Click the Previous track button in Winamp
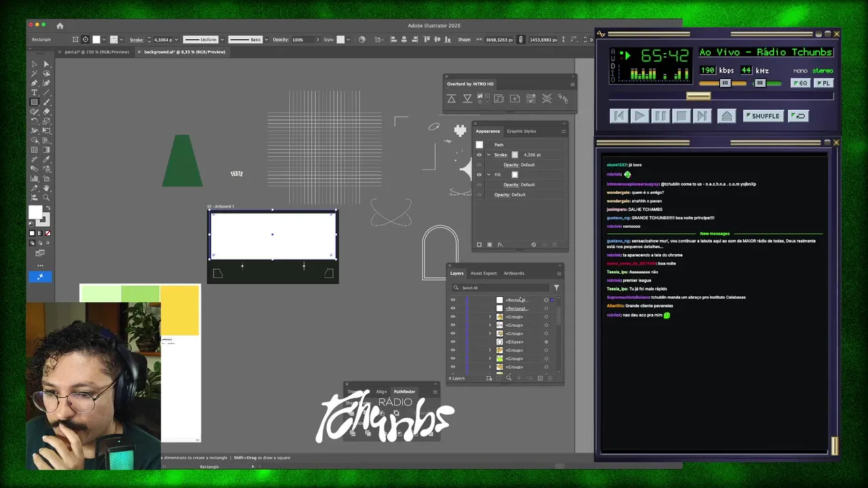The image size is (868, 488). pyautogui.click(x=619, y=116)
